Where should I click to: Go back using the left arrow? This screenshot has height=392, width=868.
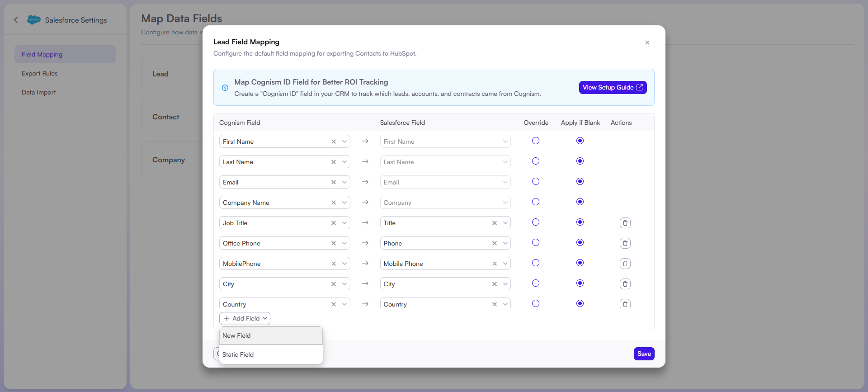coord(16,20)
